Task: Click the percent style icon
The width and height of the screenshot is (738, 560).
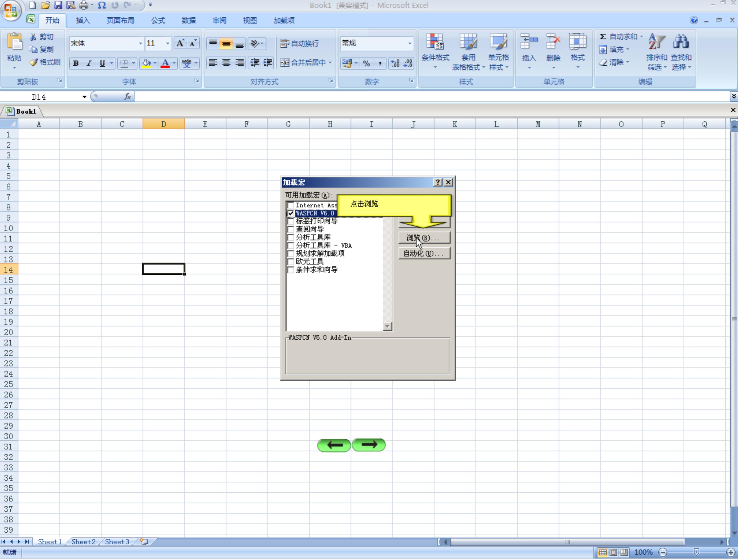Action: [366, 63]
